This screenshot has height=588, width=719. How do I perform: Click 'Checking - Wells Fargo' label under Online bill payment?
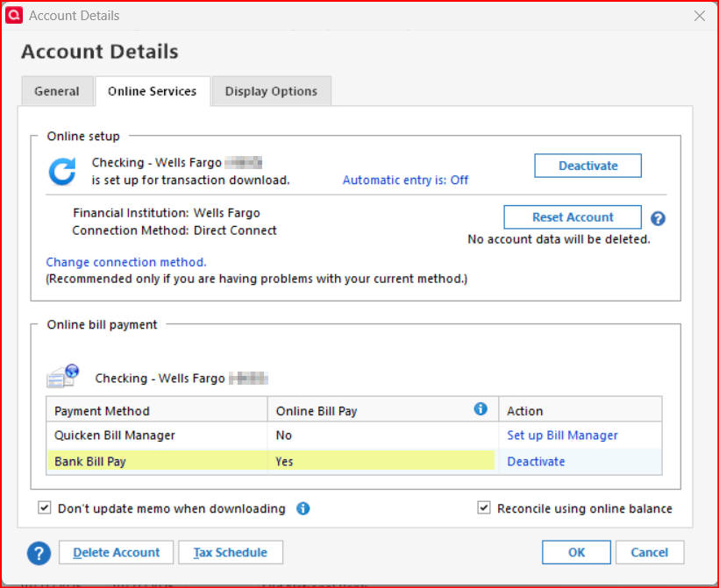pyautogui.click(x=160, y=378)
